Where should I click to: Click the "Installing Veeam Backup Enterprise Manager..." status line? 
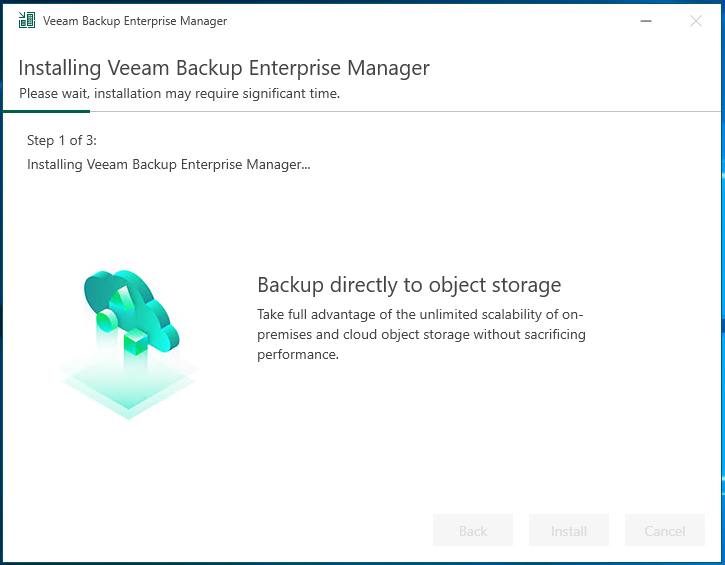click(x=168, y=164)
